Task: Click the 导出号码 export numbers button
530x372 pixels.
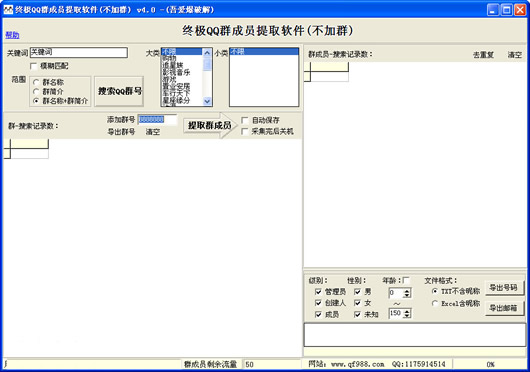Action: [x=504, y=288]
